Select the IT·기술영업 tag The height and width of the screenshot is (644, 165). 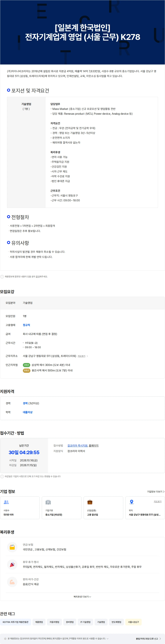[x=85, y=622]
